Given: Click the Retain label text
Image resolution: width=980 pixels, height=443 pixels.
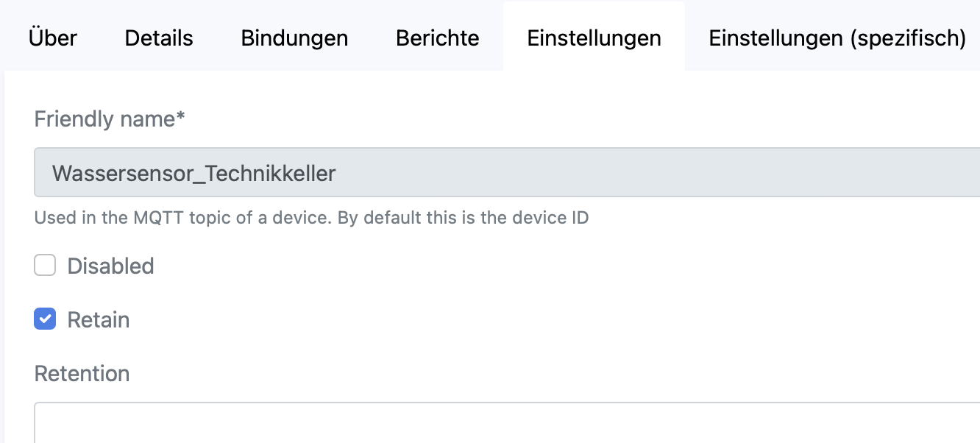Looking at the screenshot, I should 99,320.
